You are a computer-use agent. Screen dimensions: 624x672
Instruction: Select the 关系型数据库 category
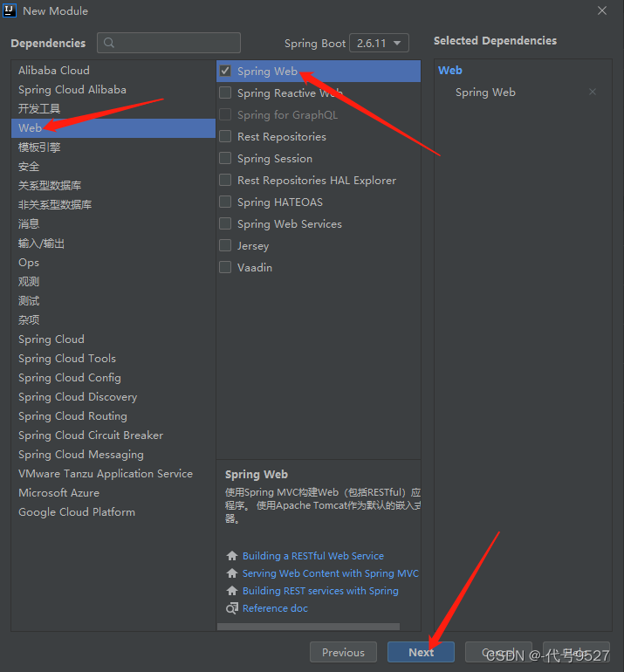pyautogui.click(x=113, y=186)
